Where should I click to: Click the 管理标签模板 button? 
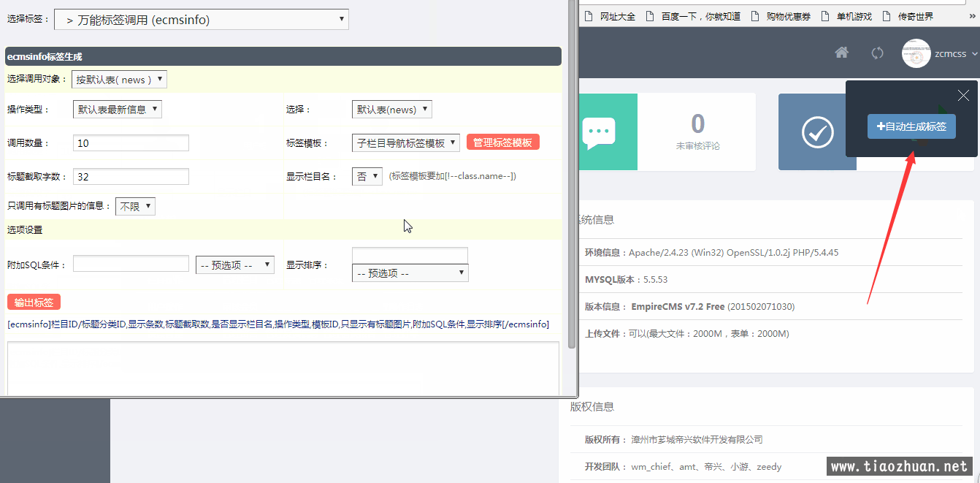tap(502, 142)
